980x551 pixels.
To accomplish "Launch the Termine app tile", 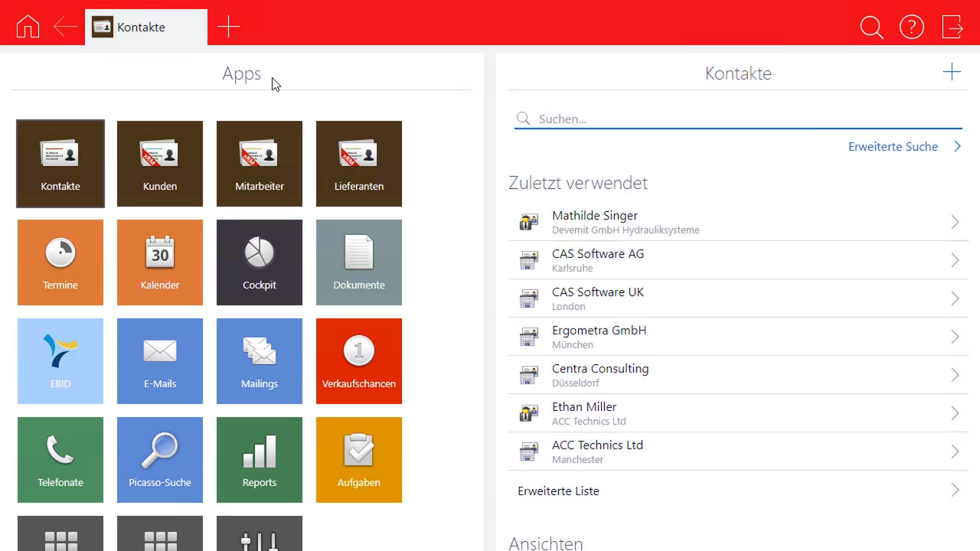I will click(60, 262).
